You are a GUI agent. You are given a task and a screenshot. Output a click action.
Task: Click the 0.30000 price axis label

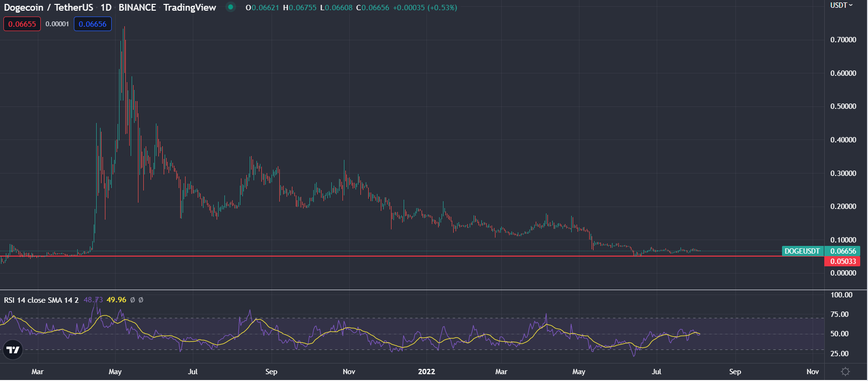[x=843, y=173]
